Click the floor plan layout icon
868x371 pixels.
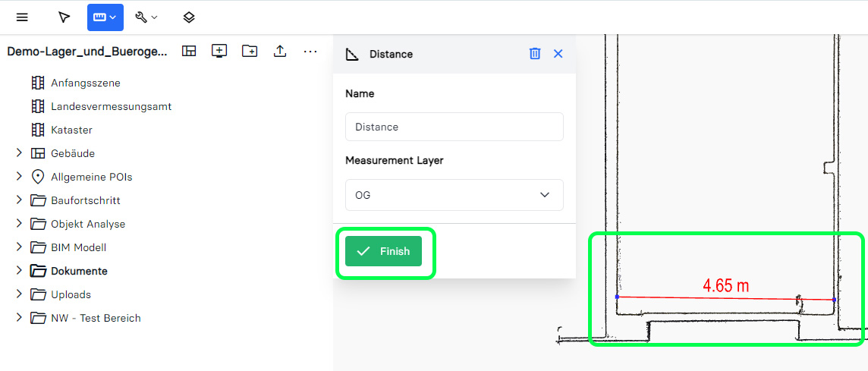point(189,51)
